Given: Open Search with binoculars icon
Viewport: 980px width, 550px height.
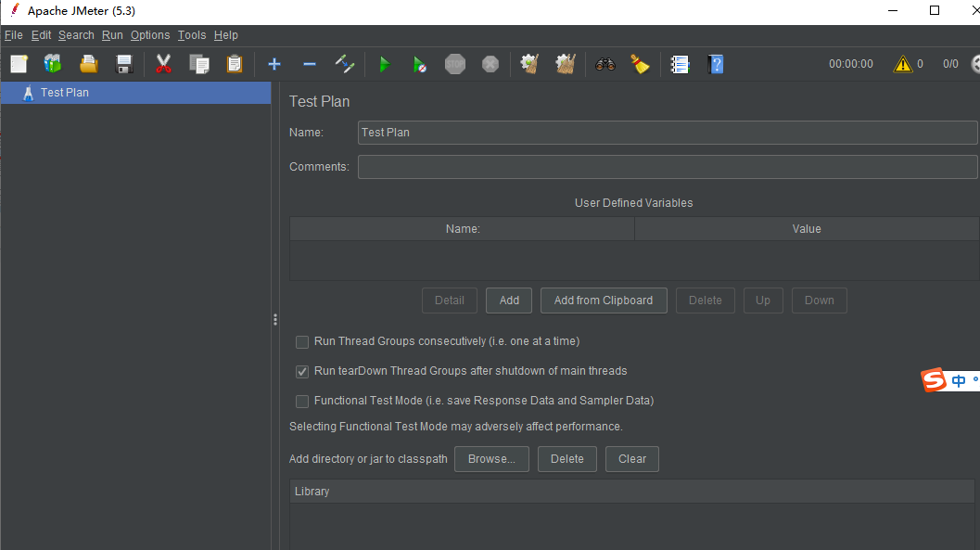Looking at the screenshot, I should [605, 64].
